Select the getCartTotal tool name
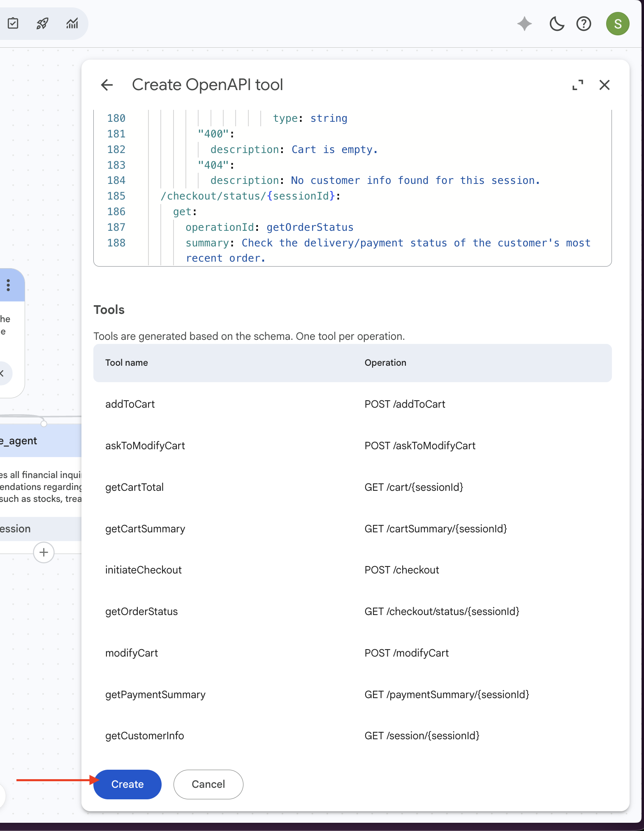644x831 pixels. 134,487
